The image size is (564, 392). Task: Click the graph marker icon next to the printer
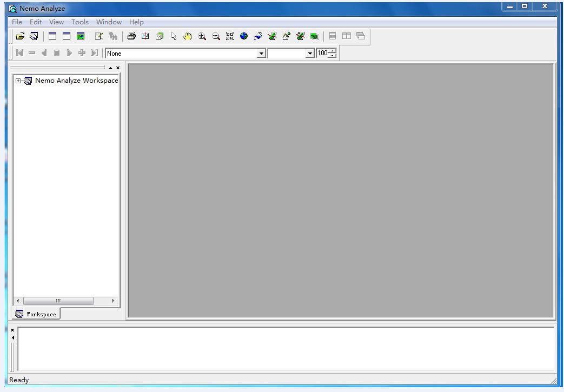[x=145, y=36]
